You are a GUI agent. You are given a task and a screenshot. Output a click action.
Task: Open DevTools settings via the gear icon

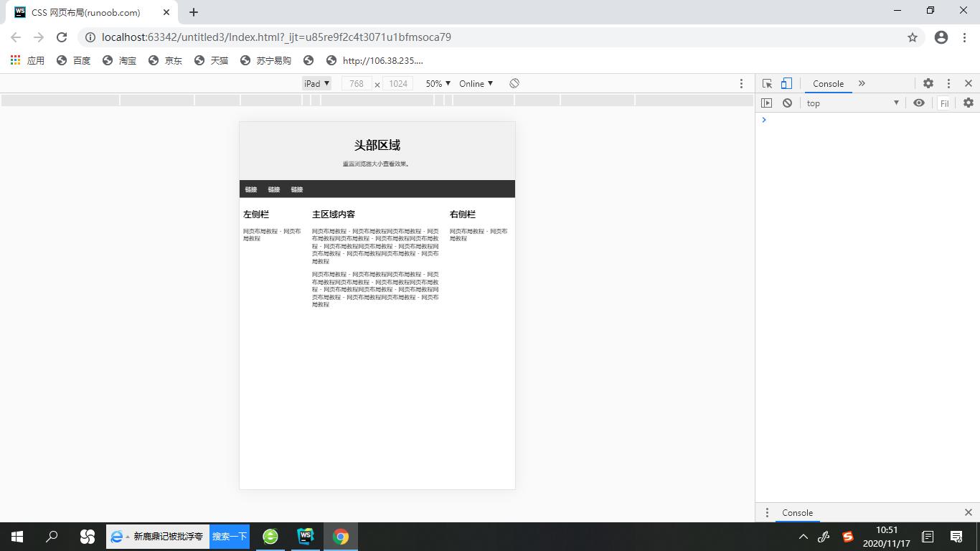pyautogui.click(x=928, y=83)
